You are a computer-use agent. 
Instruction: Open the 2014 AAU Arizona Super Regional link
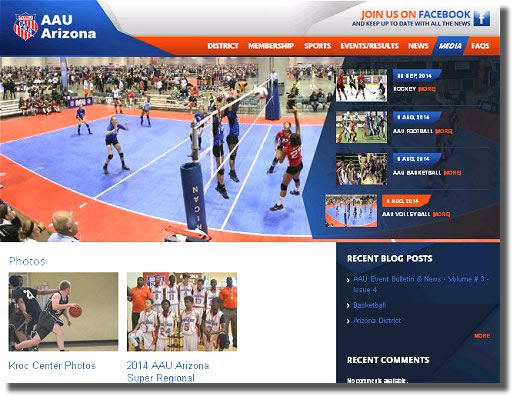pyautogui.click(x=168, y=372)
